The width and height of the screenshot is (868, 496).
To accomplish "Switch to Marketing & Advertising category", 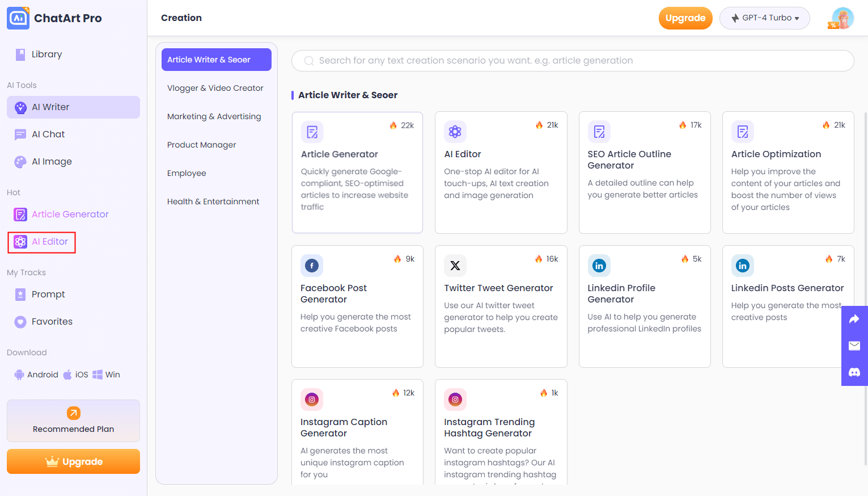I will (x=214, y=116).
